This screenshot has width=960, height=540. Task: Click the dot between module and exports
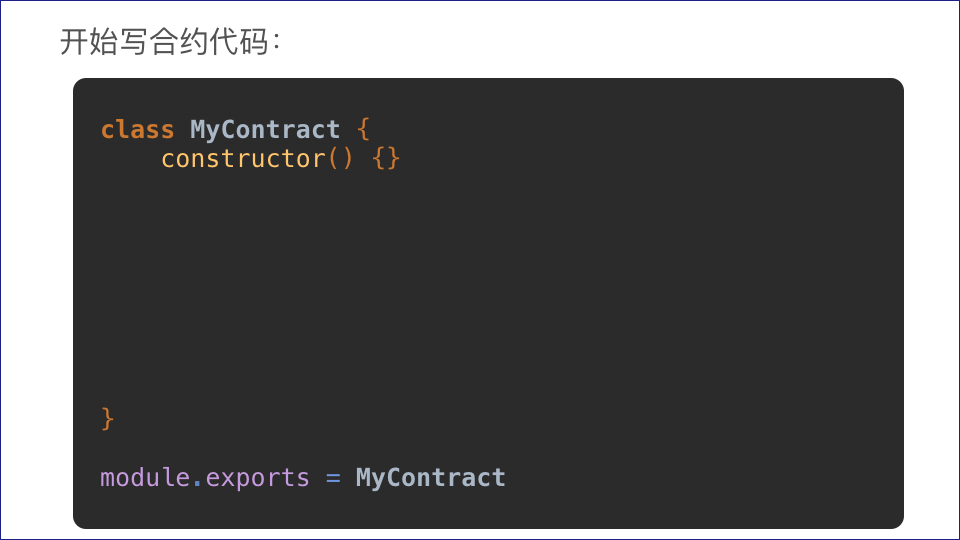coord(198,478)
